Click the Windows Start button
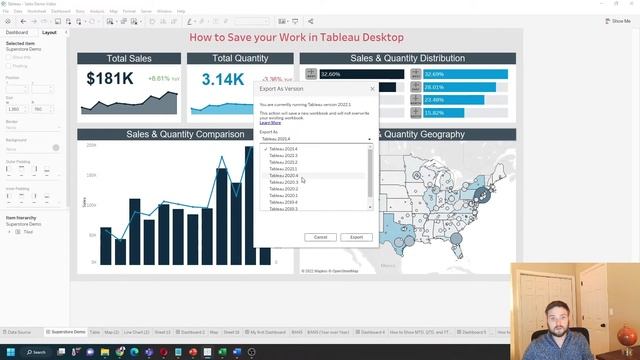The image size is (640, 360). pyautogui.click(x=11, y=352)
